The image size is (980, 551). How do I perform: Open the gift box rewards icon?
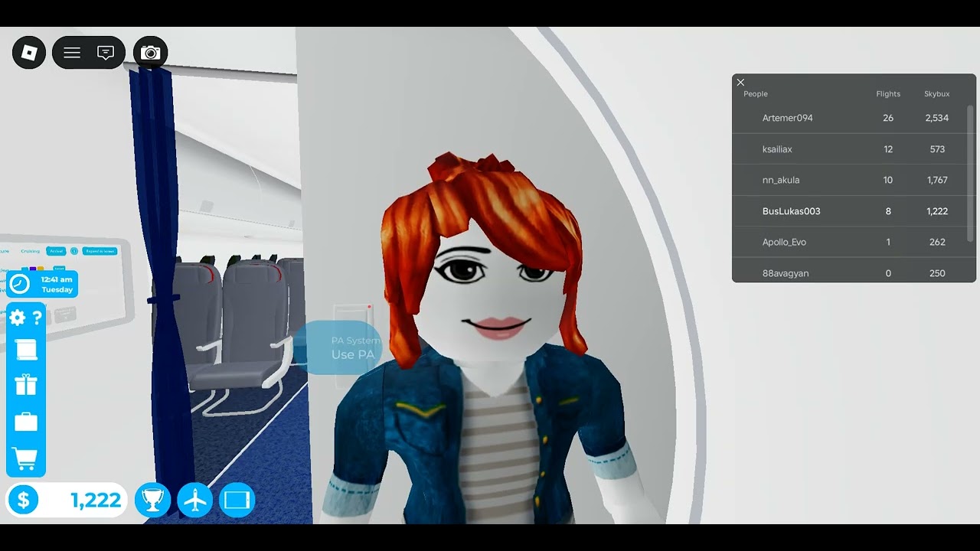(26, 384)
